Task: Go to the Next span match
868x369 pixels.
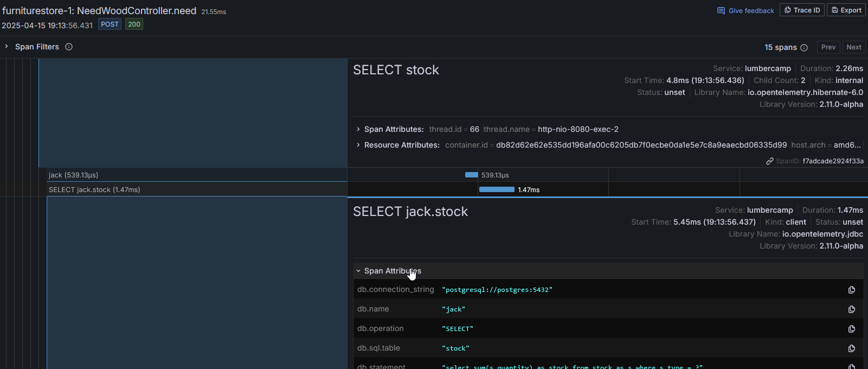Action: tap(853, 47)
